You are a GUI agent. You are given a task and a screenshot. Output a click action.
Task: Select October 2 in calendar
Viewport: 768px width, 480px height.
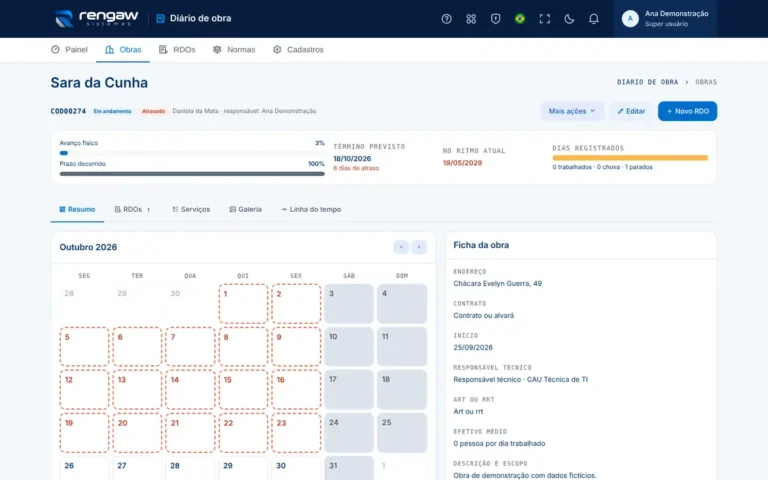(296, 304)
